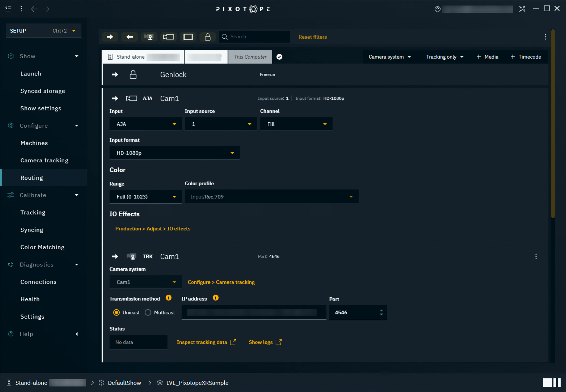Toggle the outgoing arrow filter icon
The image size is (566, 392).
[x=110, y=37]
